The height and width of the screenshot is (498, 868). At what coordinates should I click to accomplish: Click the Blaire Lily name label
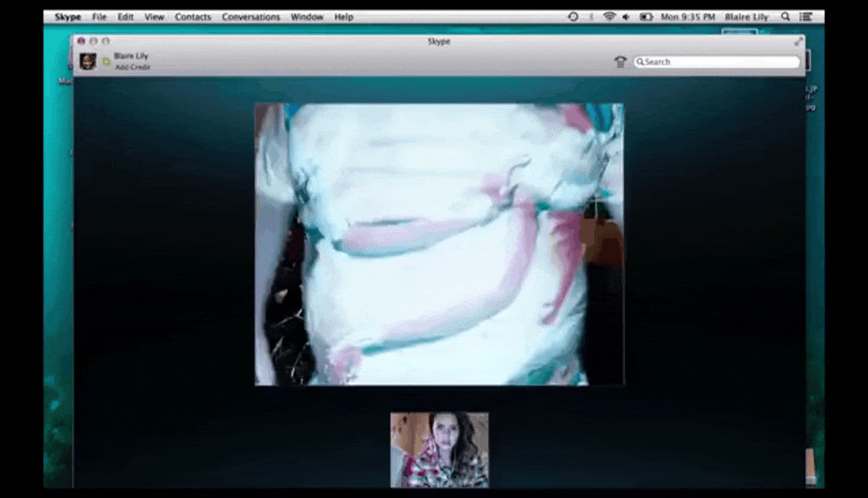131,56
